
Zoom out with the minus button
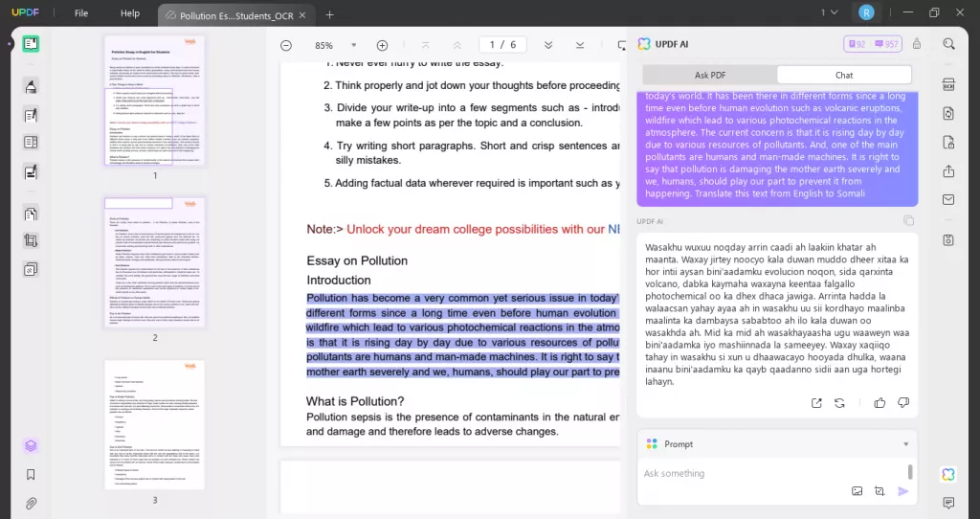(285, 45)
